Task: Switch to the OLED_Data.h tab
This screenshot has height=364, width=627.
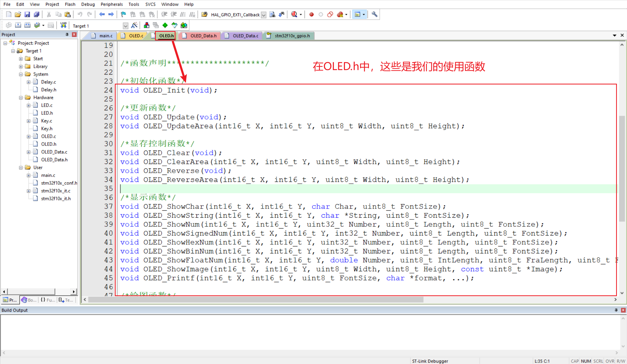Action: coord(203,36)
